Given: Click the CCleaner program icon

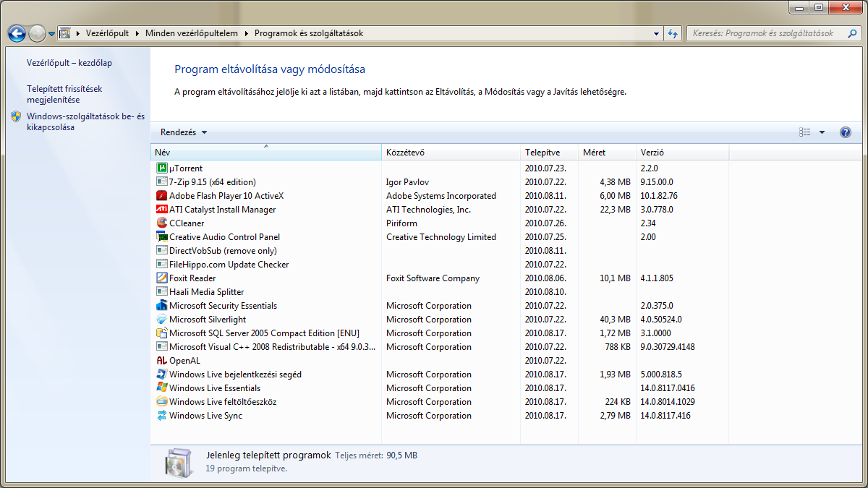Looking at the screenshot, I should coord(162,223).
